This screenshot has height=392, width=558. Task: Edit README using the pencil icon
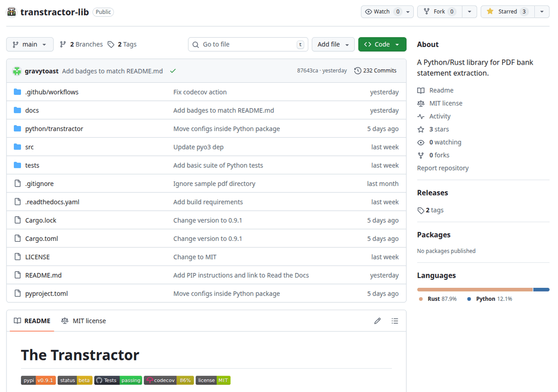coord(377,320)
